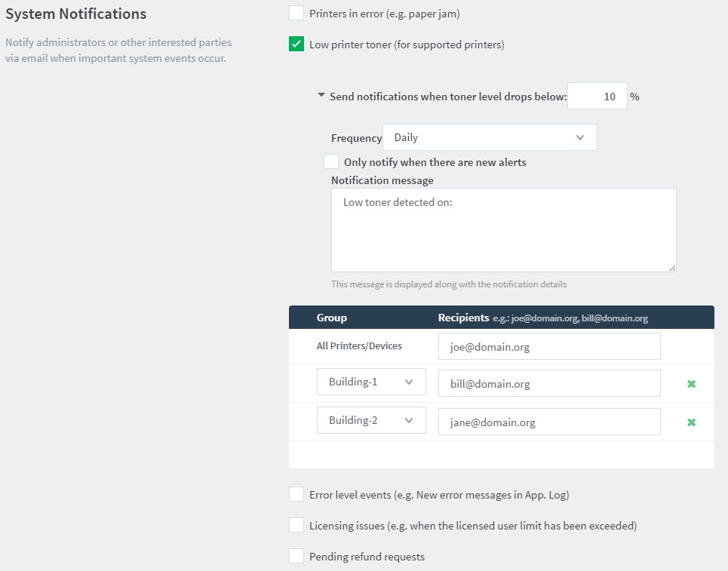Open the Building-2 group dropdown
Viewport: 728px width, 571px height.
pyautogui.click(x=371, y=420)
